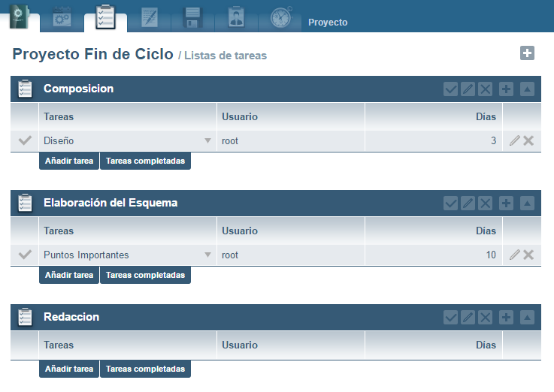Click the Proyecto tab label

328,23
